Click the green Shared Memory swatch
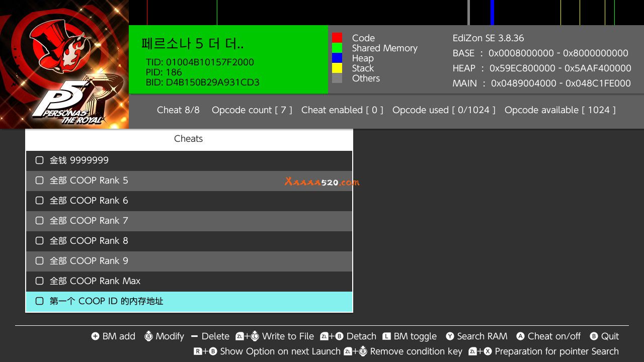The height and width of the screenshot is (362, 644). (337, 48)
